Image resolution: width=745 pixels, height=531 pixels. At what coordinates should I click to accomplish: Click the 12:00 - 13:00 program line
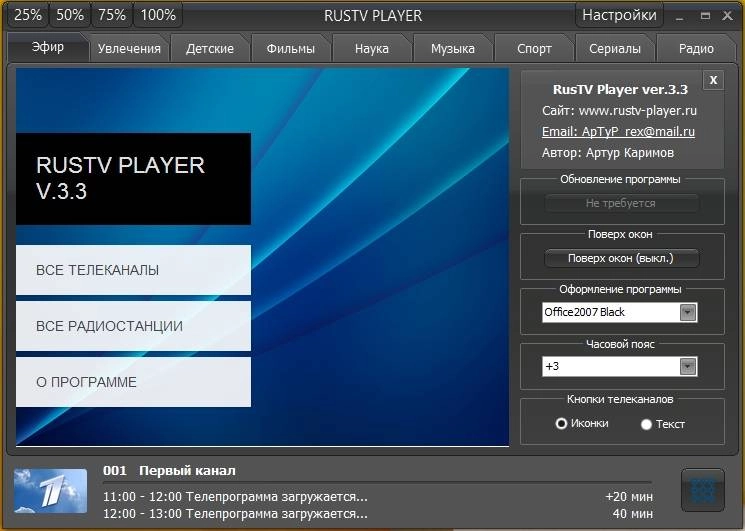235,514
